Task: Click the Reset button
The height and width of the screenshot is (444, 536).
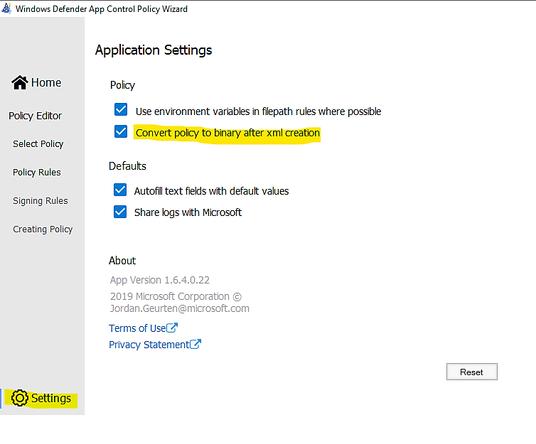Action: 472,372
